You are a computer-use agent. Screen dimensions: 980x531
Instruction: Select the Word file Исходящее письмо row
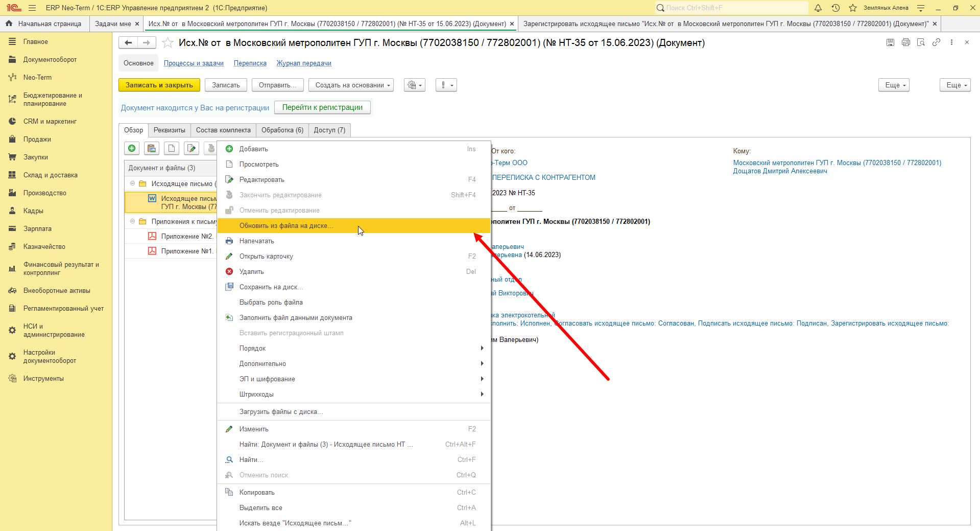pos(171,202)
